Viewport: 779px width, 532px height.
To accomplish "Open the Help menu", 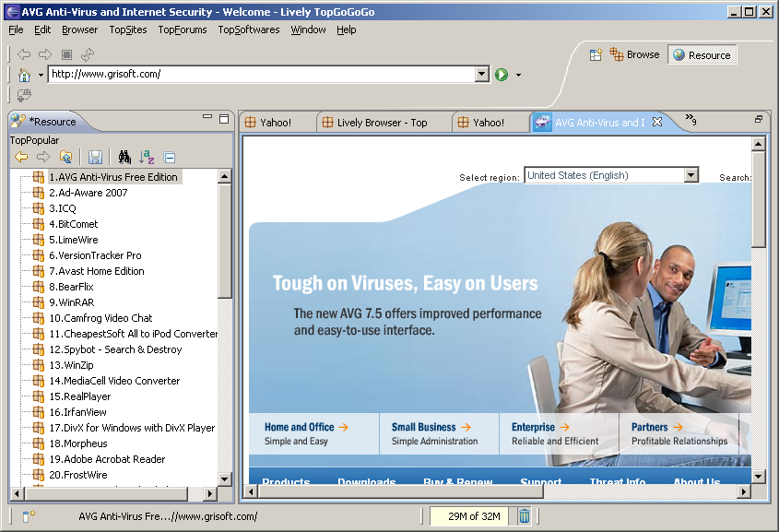I will click(347, 30).
